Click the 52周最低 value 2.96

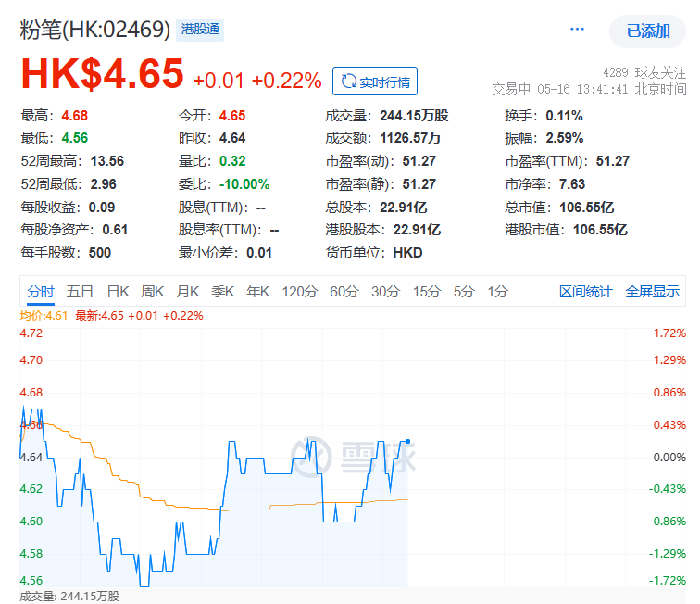tap(103, 184)
